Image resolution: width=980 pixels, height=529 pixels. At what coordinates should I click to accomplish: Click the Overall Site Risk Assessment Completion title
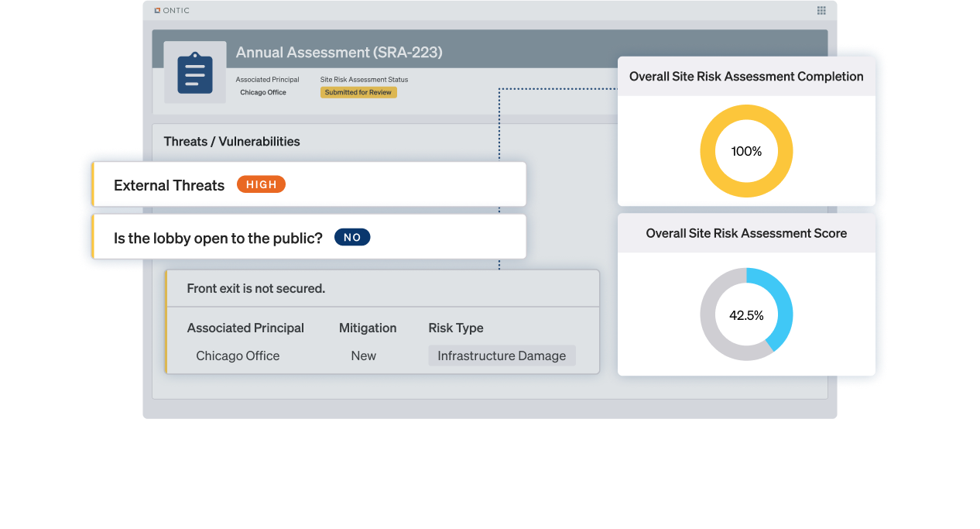click(746, 76)
